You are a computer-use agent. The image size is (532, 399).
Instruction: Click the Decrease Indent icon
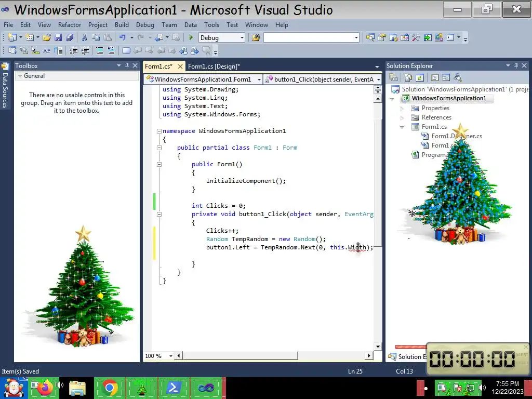(x=73, y=51)
